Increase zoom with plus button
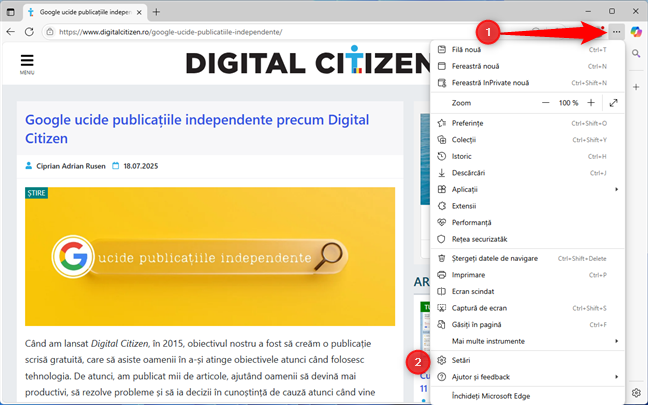Image resolution: width=648 pixels, height=405 pixels. coord(591,103)
